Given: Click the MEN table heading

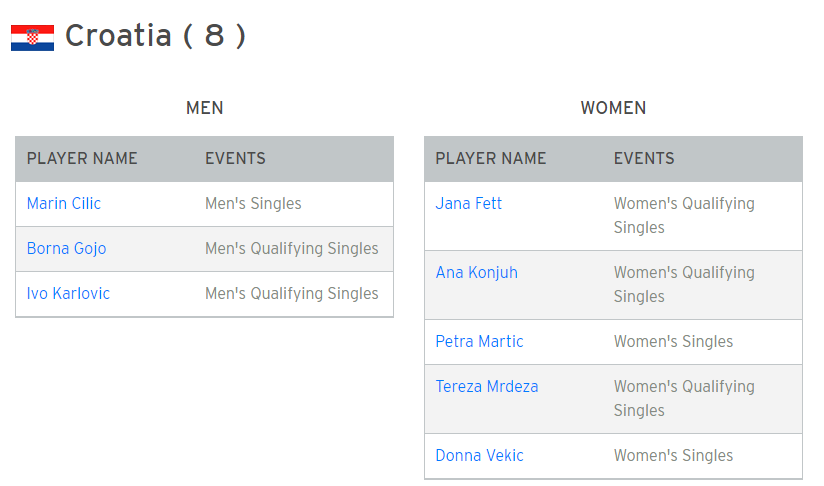Looking at the screenshot, I should tap(204, 108).
